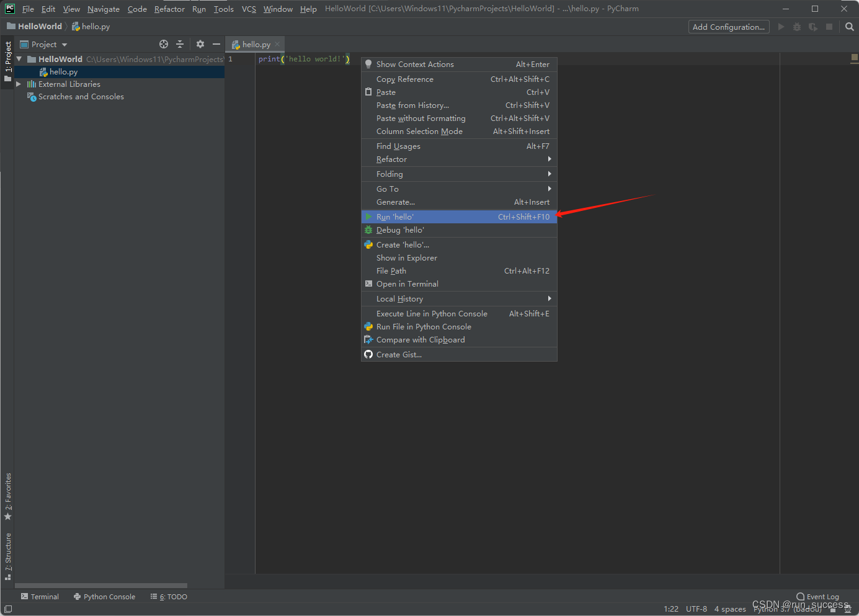This screenshot has height=616, width=859.
Task: Expand the Local History submenu
Action: [x=459, y=299]
